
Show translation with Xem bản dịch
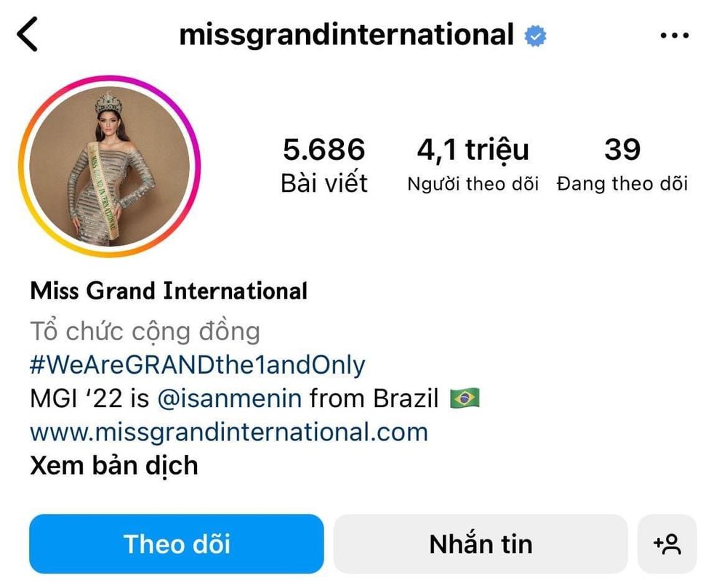tap(114, 466)
